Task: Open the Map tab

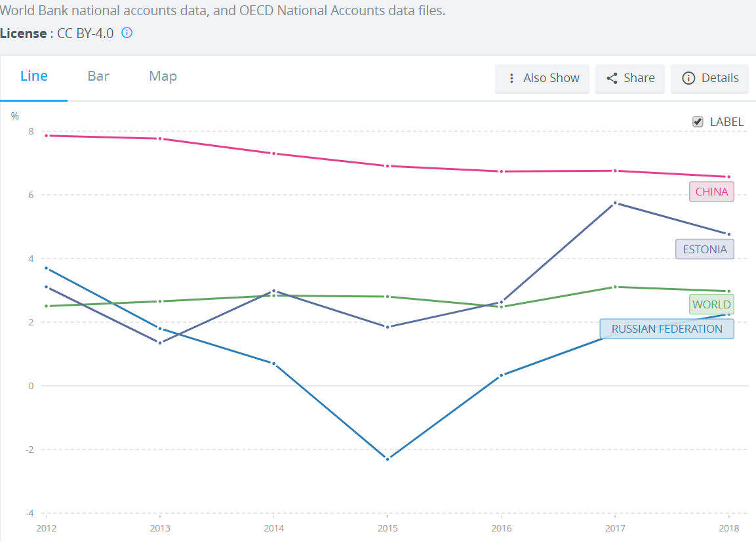Action: click(163, 76)
